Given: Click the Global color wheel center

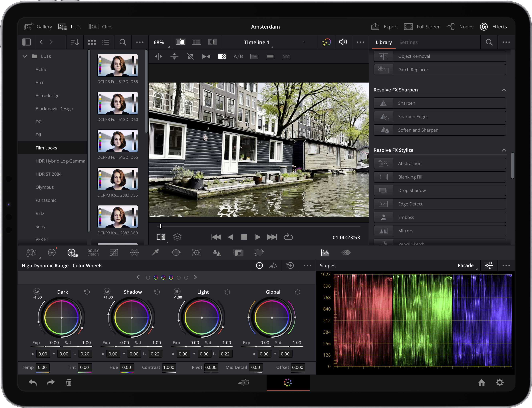Looking at the screenshot, I should pos(272,317).
